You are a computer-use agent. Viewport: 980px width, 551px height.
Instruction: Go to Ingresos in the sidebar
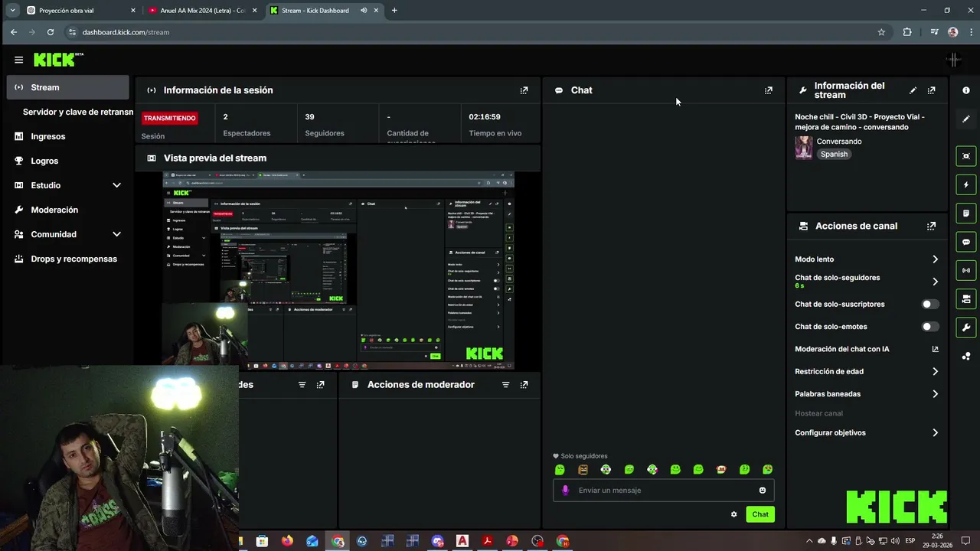[x=48, y=136]
